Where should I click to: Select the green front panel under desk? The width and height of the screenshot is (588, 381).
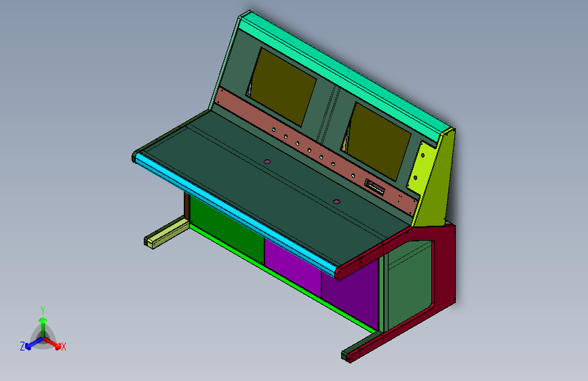(227, 230)
